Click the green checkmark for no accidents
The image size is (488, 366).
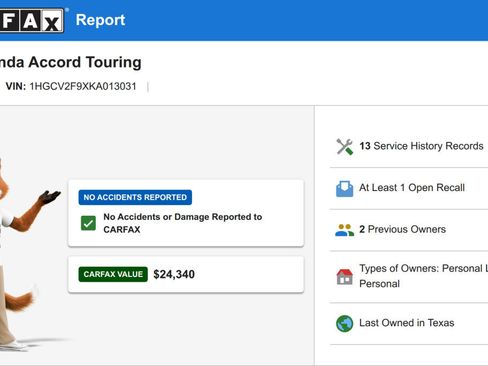pos(88,223)
